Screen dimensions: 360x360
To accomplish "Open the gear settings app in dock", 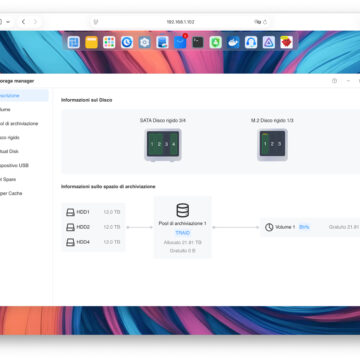I will pyautogui.click(x=144, y=42).
